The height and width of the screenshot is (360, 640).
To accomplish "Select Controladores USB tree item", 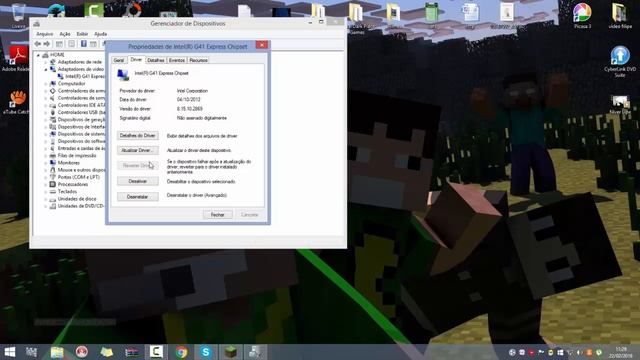I will point(81,112).
